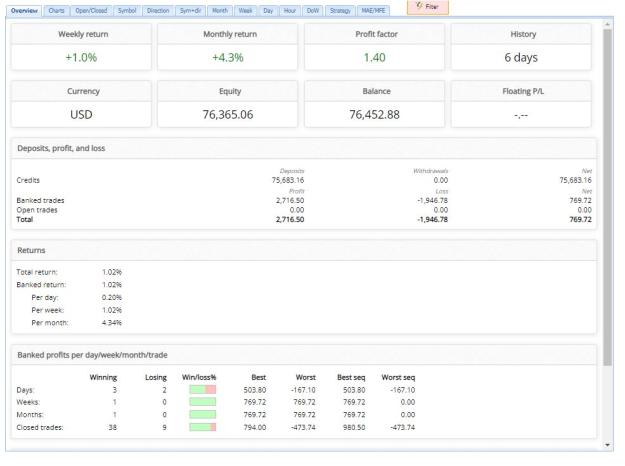Click the Worst seq column header

[x=398, y=378]
